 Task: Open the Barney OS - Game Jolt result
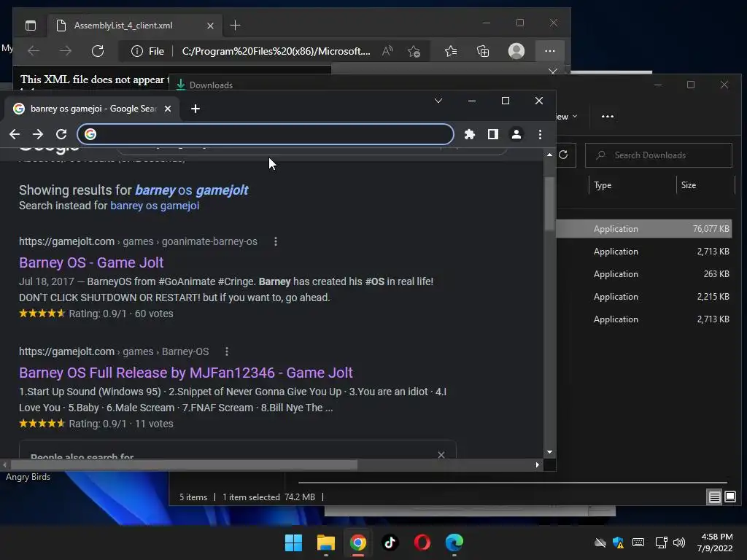91,262
